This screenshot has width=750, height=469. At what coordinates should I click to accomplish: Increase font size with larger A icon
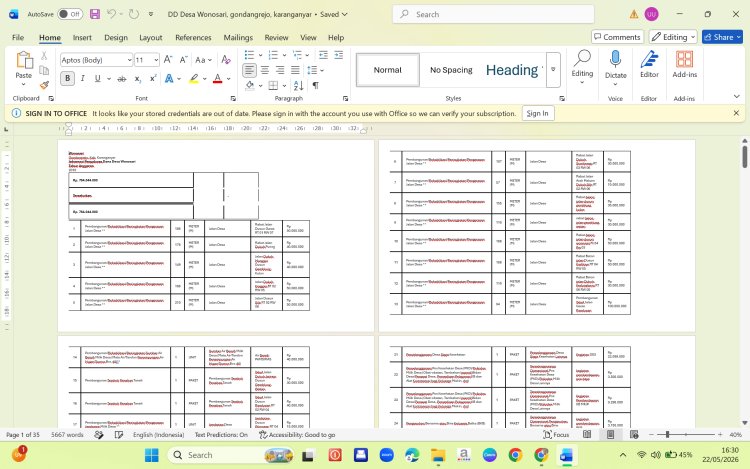coord(168,60)
